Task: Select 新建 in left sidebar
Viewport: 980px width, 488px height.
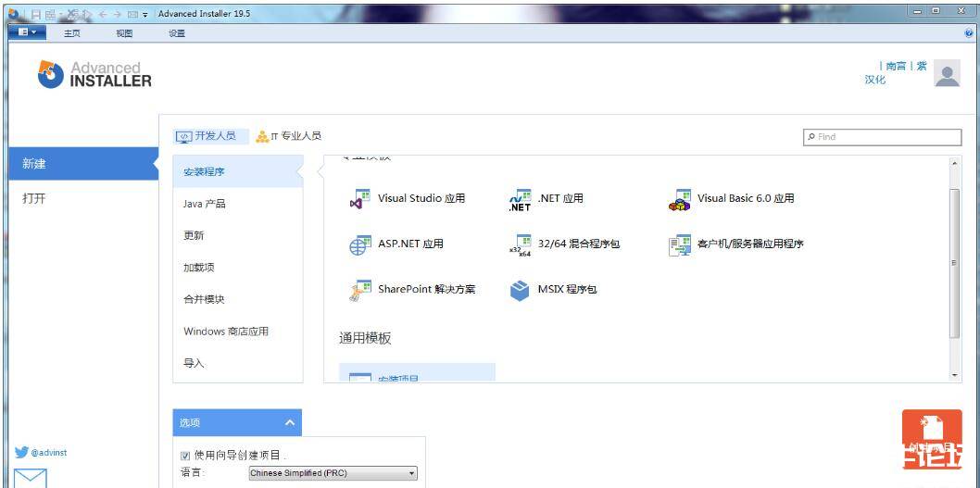Action: 83,164
